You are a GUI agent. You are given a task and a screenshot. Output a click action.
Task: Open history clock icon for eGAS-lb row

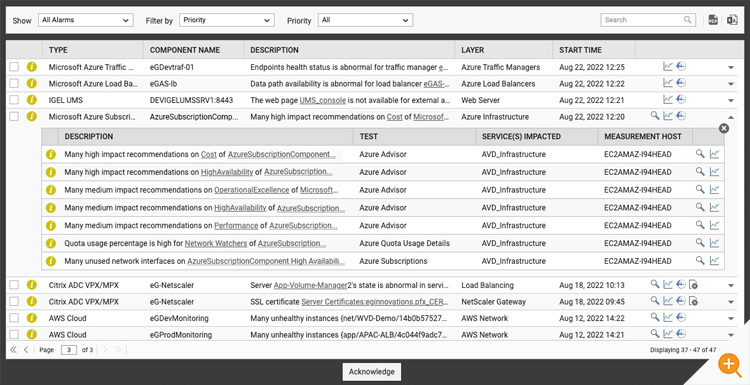coord(681,83)
